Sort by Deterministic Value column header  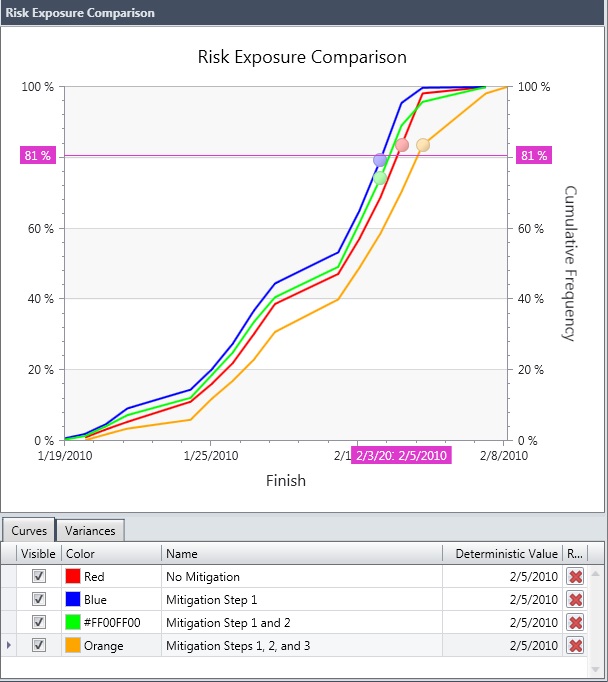(506, 553)
